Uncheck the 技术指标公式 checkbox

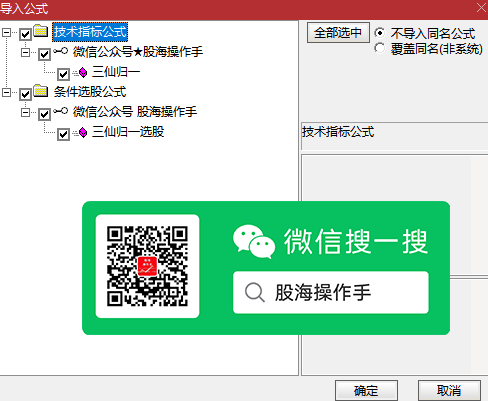[x=25, y=34]
